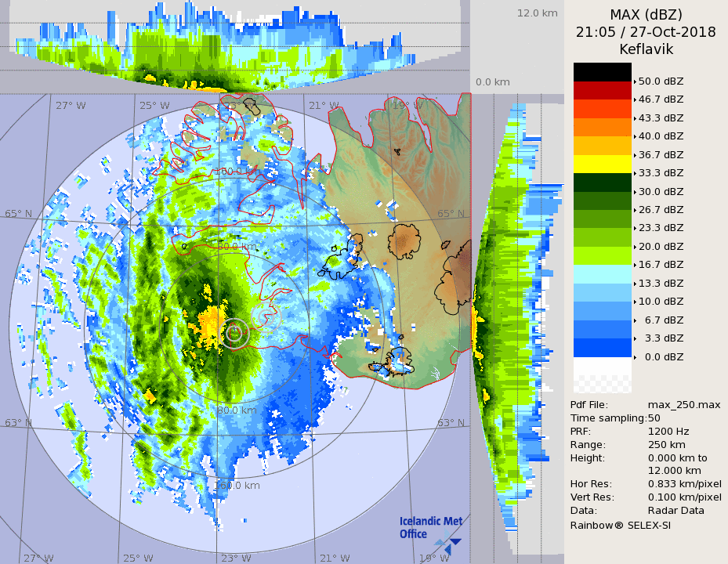Click the 21:05 / 27-Oct-2018 timestamp
Viewport: 728px width, 564px height.
coord(646,32)
